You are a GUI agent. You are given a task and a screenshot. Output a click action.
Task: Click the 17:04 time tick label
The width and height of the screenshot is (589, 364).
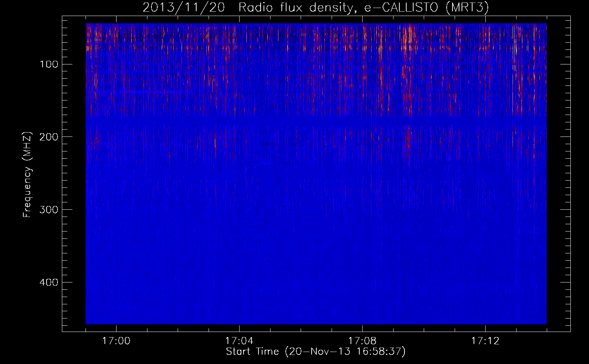[x=239, y=341]
